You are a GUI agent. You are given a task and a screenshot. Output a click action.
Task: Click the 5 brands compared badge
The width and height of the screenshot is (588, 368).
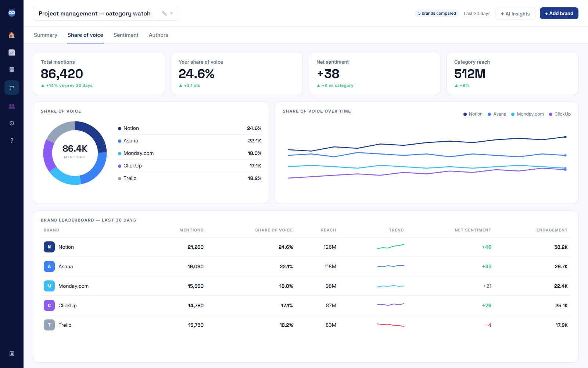tap(437, 13)
